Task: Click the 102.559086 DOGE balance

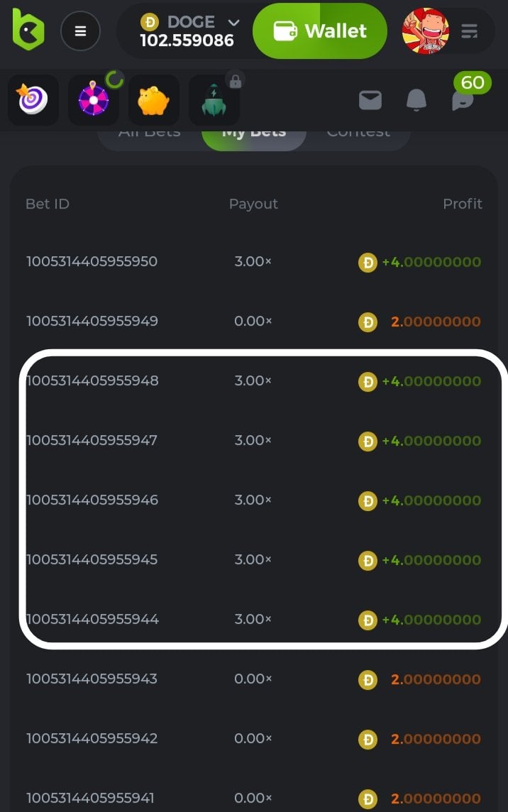Action: pyautogui.click(x=187, y=40)
